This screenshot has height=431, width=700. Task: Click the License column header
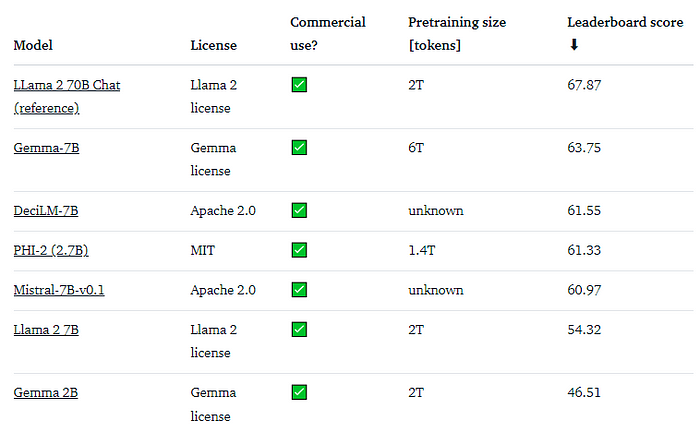[x=214, y=45]
